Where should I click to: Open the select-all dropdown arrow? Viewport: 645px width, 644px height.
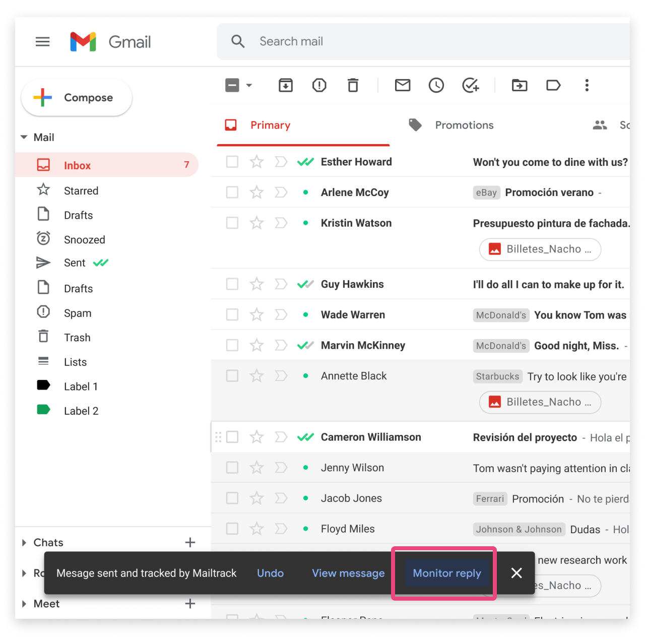249,85
